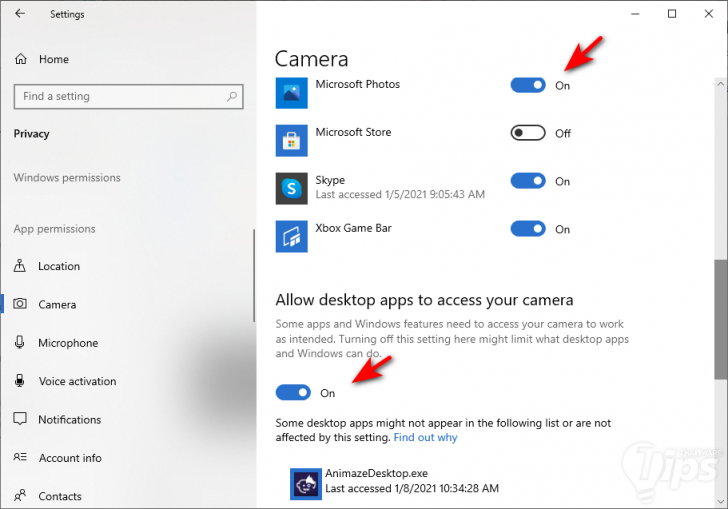The width and height of the screenshot is (728, 509).
Task: Click AnimazeDesktop last accessed timestamp
Action: [x=412, y=489]
